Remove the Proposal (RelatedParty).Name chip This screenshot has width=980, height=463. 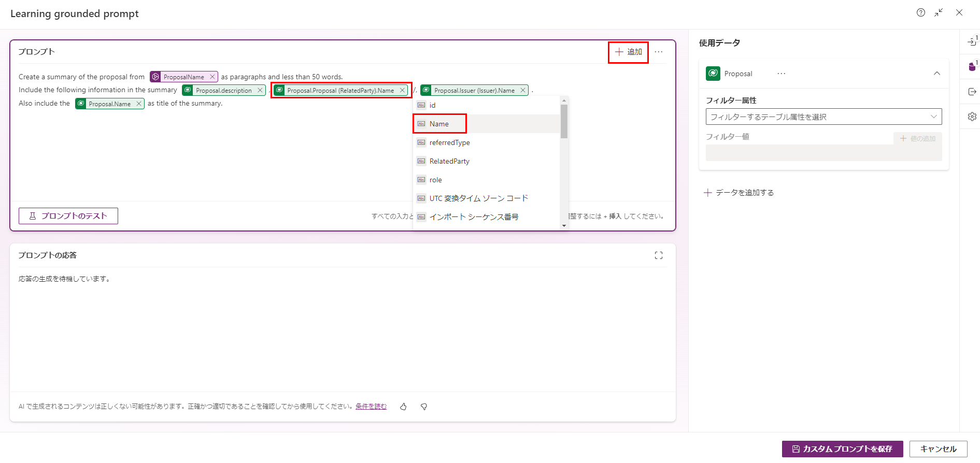pos(402,90)
